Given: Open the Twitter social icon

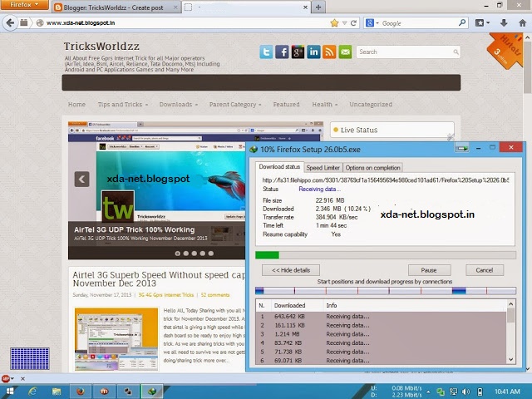Looking at the screenshot, I should (266, 52).
